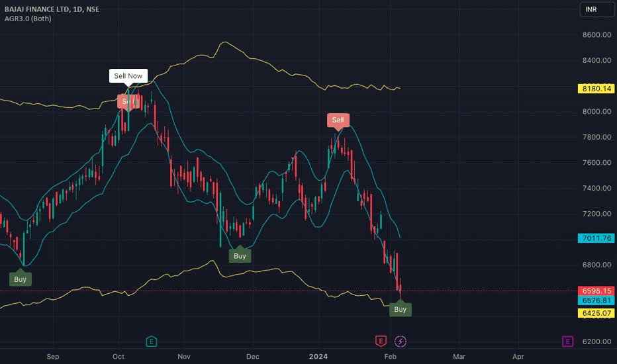Viewport: 617px width, 364px height.
Task: Click the 8400.00 price axis label
Action: [x=596, y=60]
